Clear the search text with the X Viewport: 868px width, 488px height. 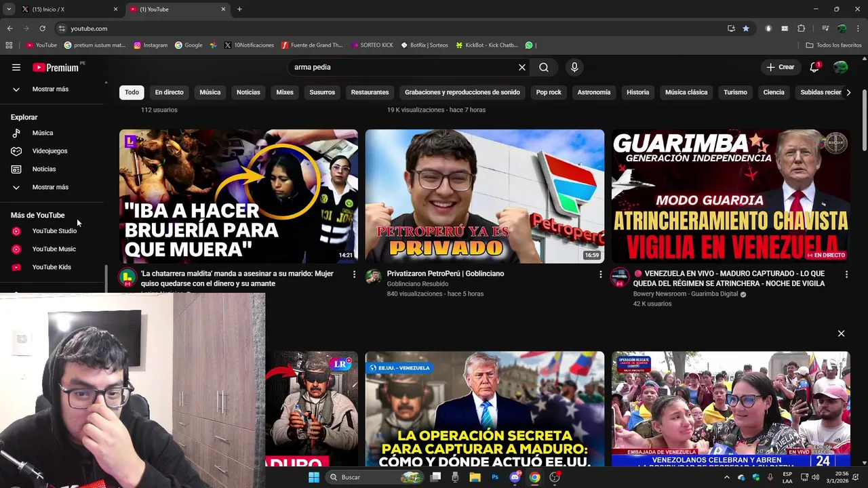pos(522,67)
